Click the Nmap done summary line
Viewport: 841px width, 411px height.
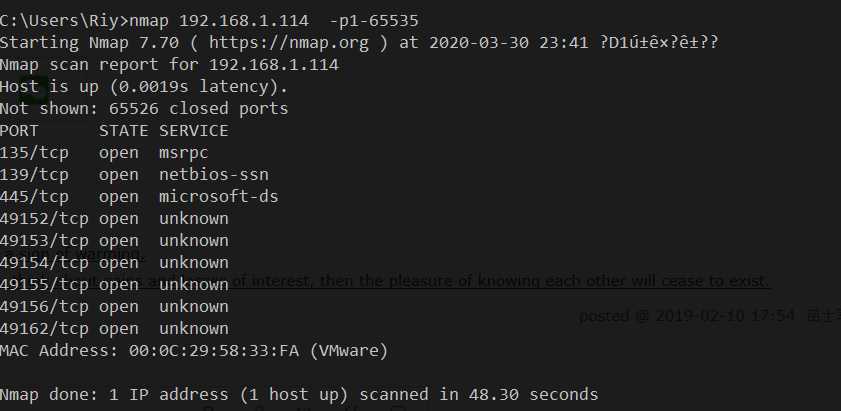299,395
